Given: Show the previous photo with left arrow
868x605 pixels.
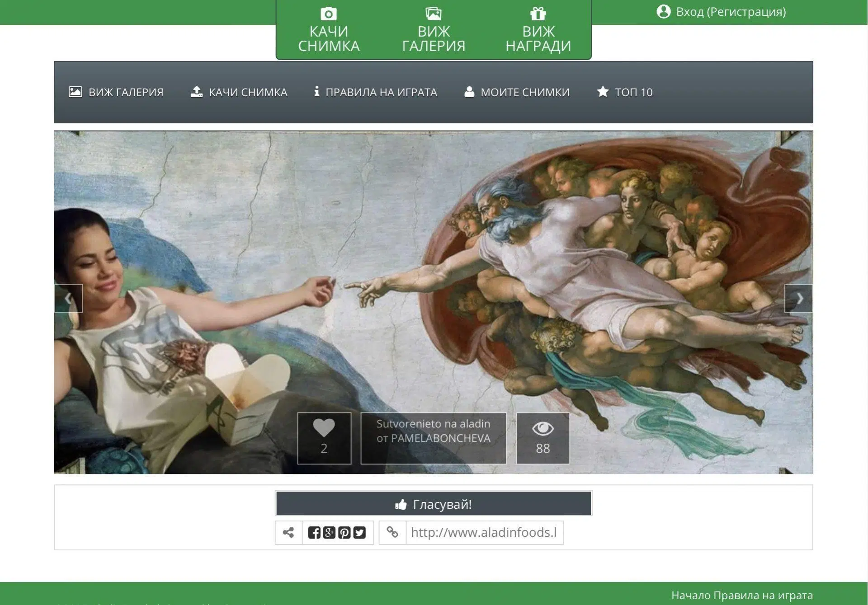Looking at the screenshot, I should tap(69, 298).
